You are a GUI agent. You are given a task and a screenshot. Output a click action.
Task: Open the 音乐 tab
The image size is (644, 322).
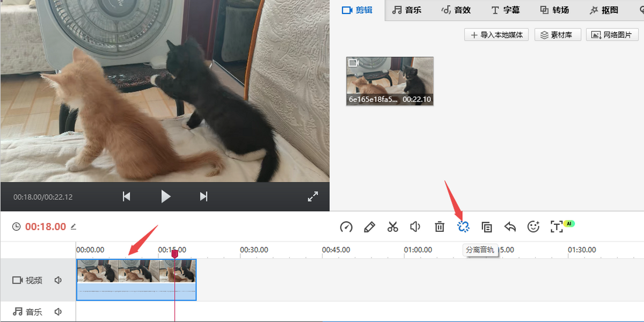(x=406, y=10)
